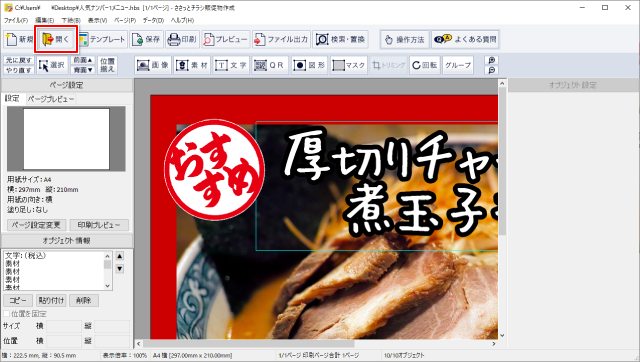Insert a QR code object
The image size is (640, 362).
(x=269, y=65)
